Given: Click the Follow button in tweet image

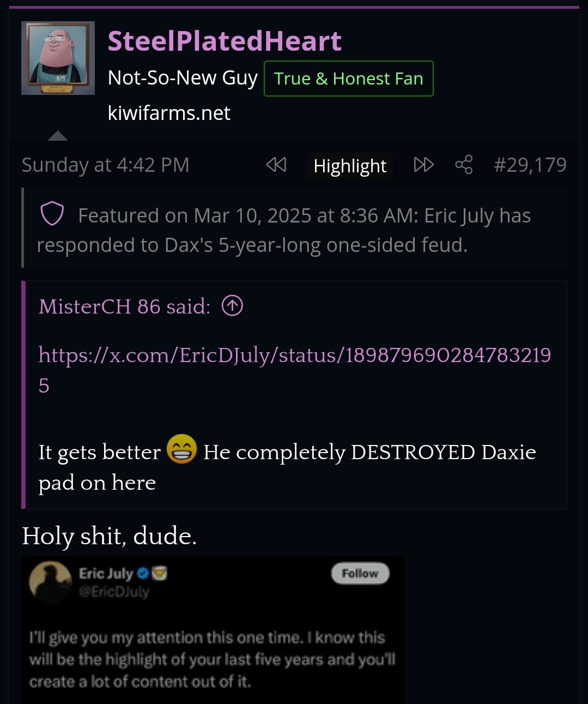Looking at the screenshot, I should (360, 574).
